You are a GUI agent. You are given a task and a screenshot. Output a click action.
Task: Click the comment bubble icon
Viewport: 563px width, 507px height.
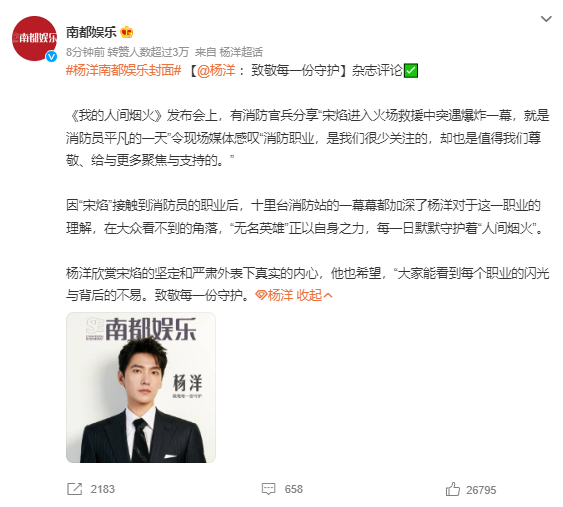tap(268, 489)
